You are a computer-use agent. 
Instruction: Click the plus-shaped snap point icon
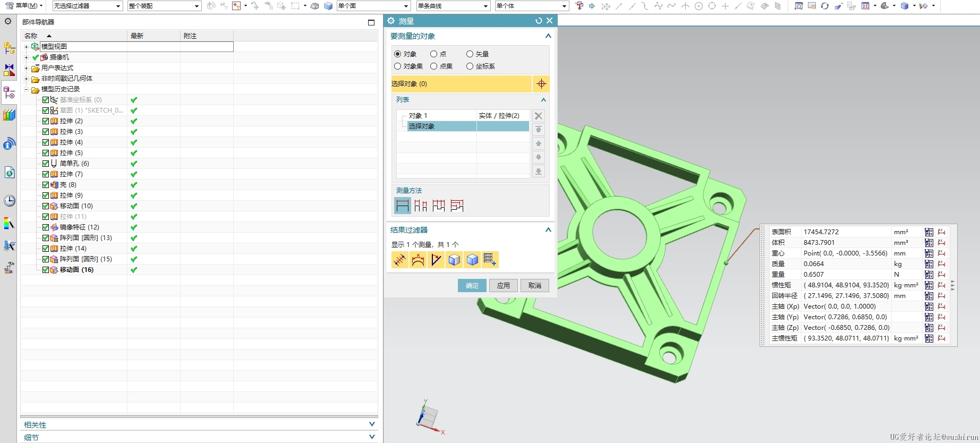725,6
